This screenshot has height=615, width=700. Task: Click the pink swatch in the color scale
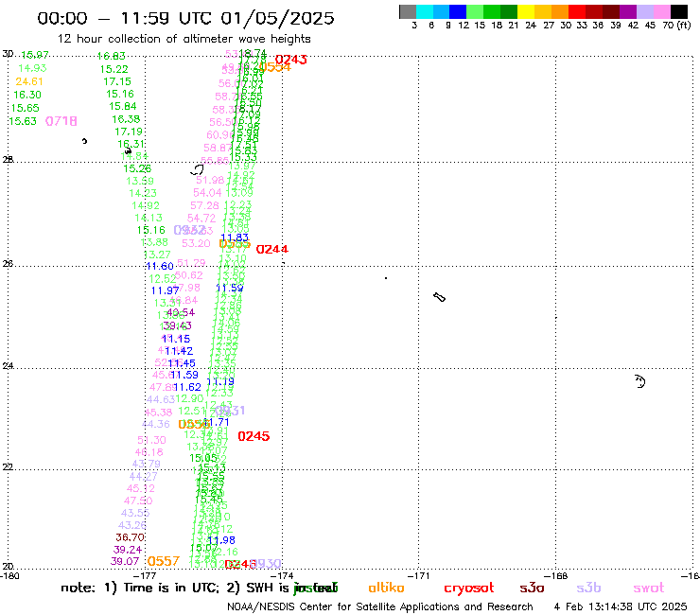coord(662,11)
